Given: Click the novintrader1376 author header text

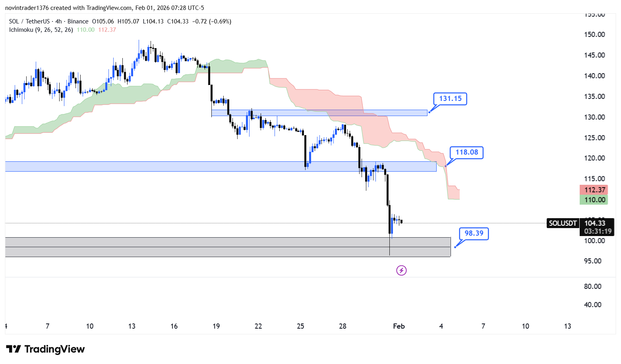Looking at the screenshot, I should (27, 8).
